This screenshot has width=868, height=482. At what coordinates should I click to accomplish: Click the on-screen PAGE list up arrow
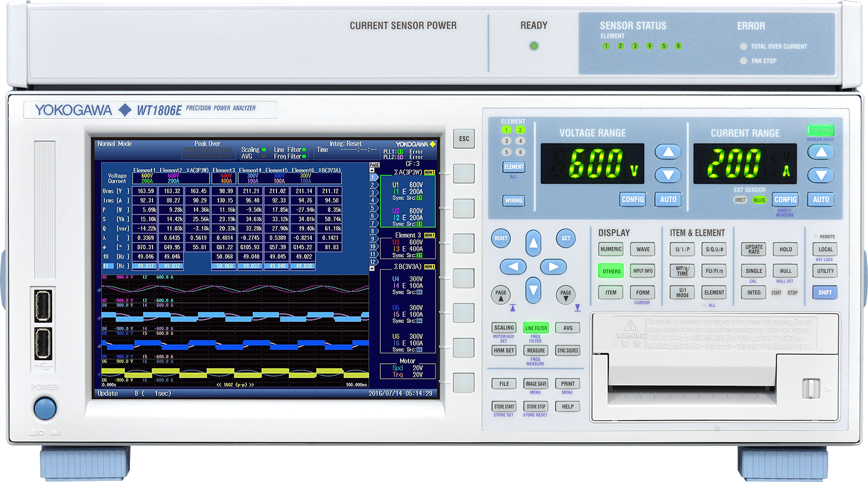coord(372,170)
